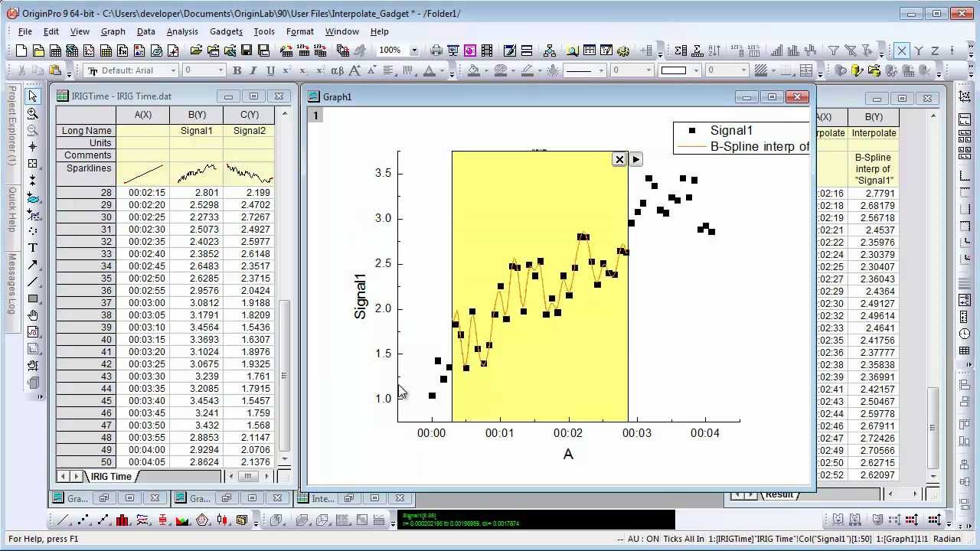980x551 pixels.
Task: Click the X axis title A in Graph1
Action: [568, 454]
